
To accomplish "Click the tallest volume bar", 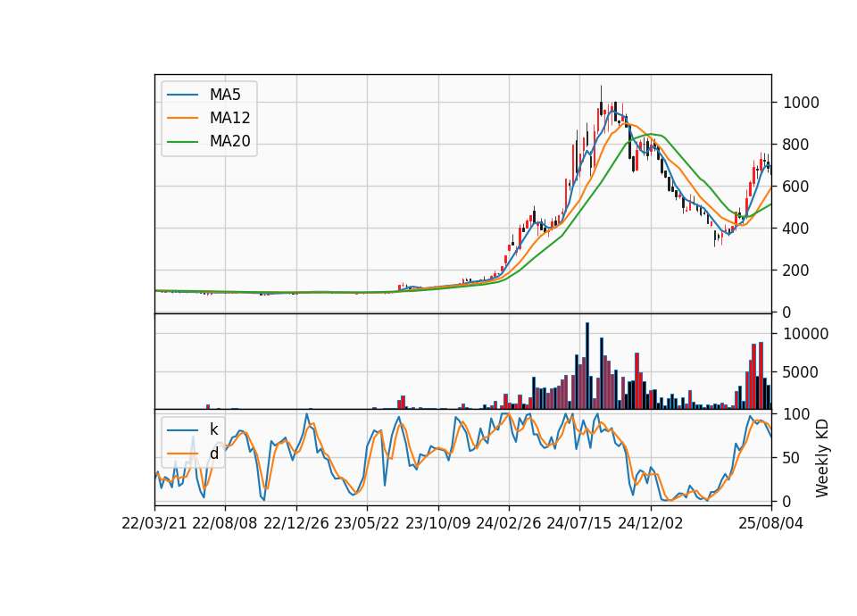I will [x=587, y=366].
